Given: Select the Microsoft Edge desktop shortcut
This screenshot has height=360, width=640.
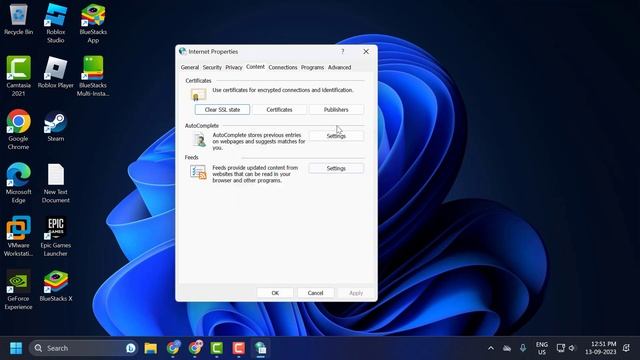Looking at the screenshot, I should tap(18, 183).
